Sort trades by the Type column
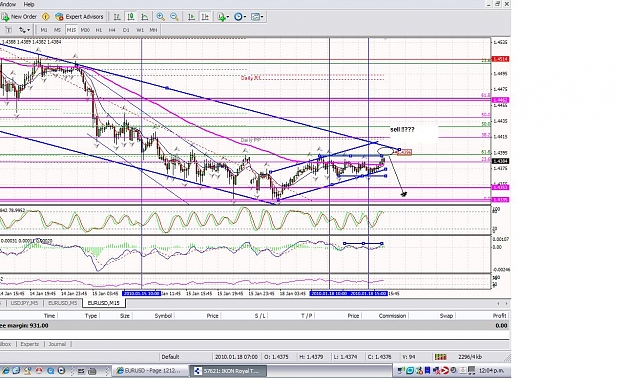Image resolution: width=625 pixels, height=391 pixels. [x=91, y=316]
